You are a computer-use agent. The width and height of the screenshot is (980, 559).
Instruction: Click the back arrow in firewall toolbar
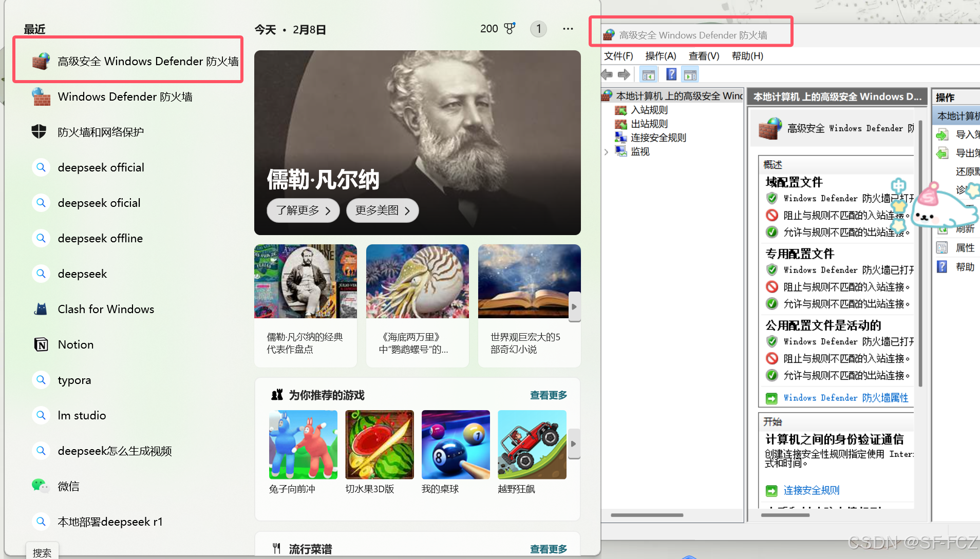[607, 75]
